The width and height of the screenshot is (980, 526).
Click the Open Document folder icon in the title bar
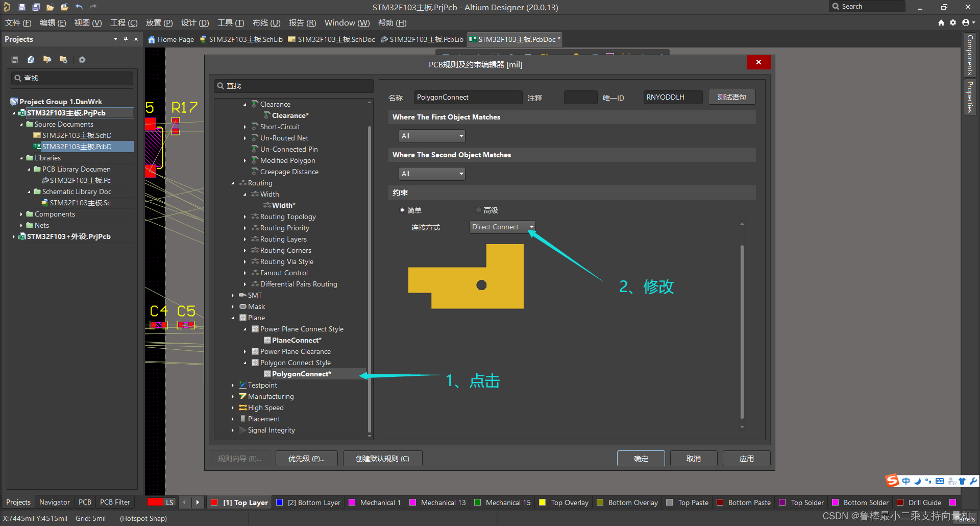tap(50, 7)
